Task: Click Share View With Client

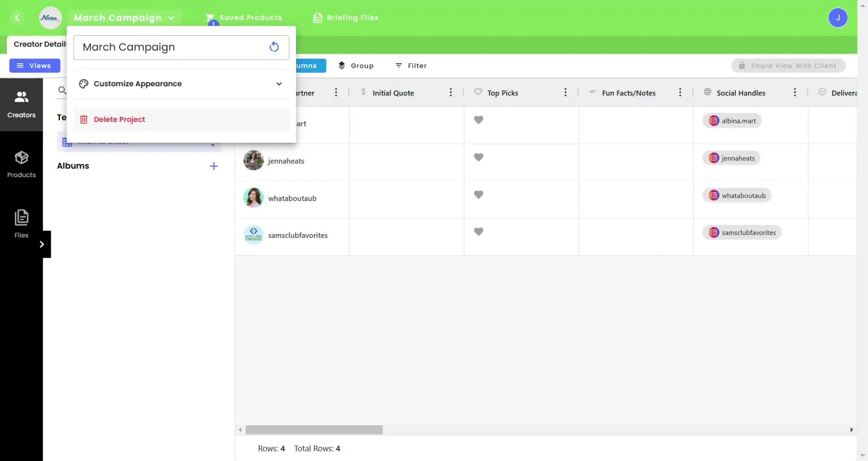Action: [x=788, y=66]
